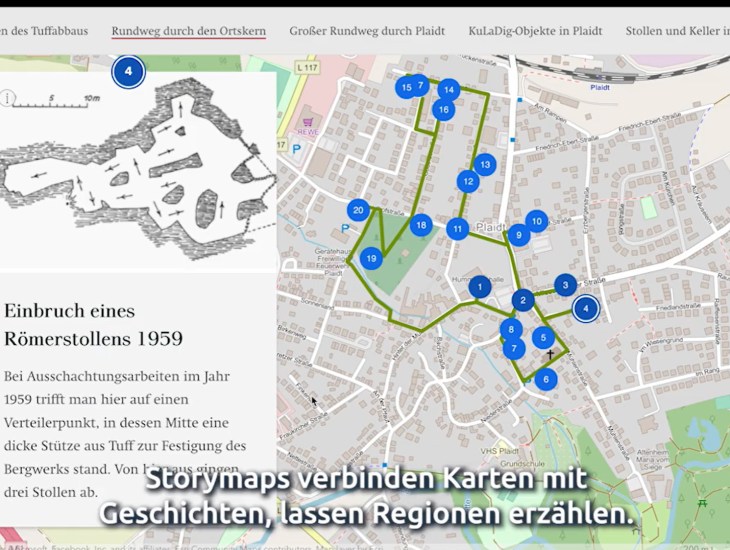Click map marker number 20
Screen dimensions: 730x550
(x=359, y=210)
